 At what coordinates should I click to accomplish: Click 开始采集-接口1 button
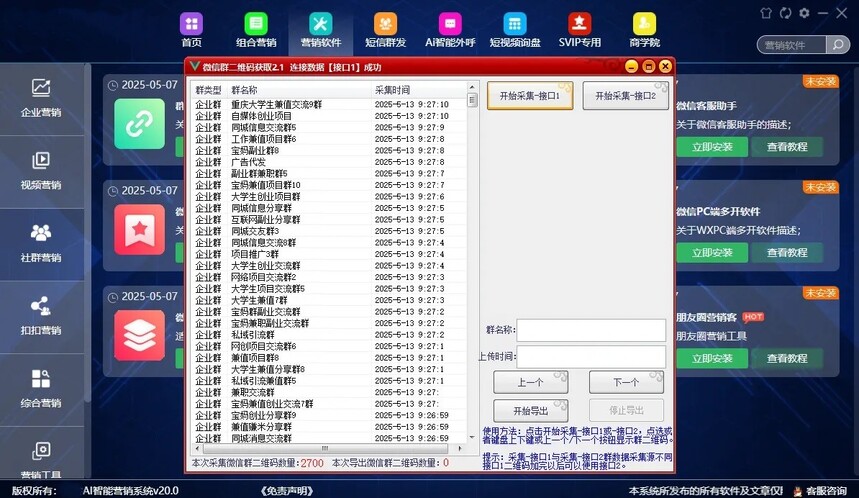point(530,96)
